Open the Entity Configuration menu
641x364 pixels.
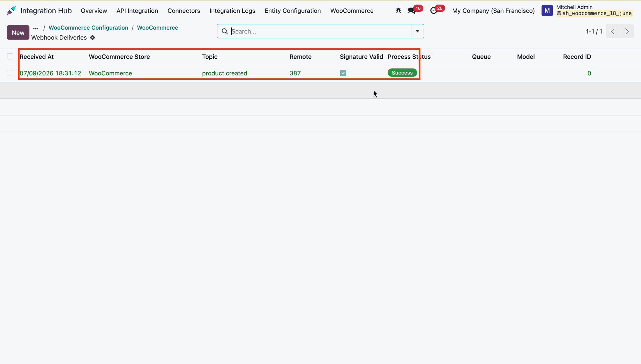[x=293, y=11]
